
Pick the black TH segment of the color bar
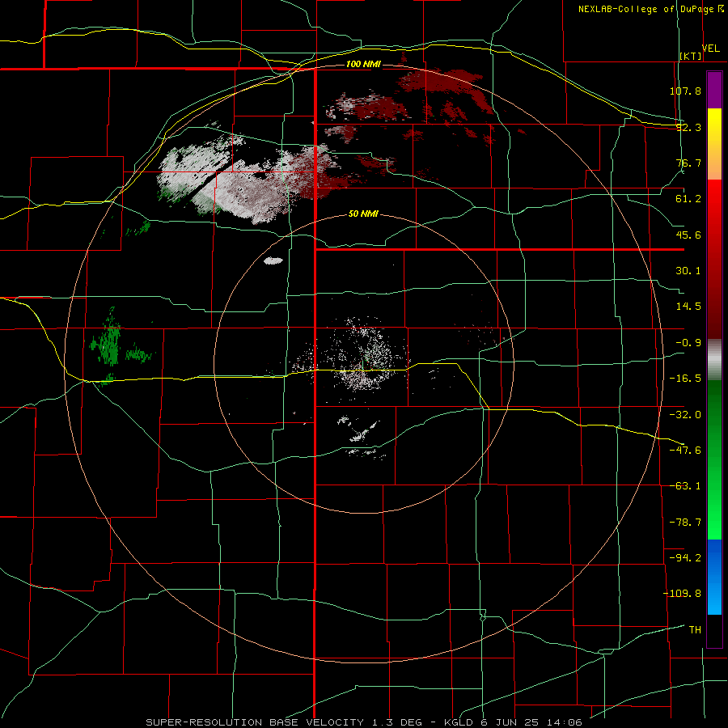point(714,630)
